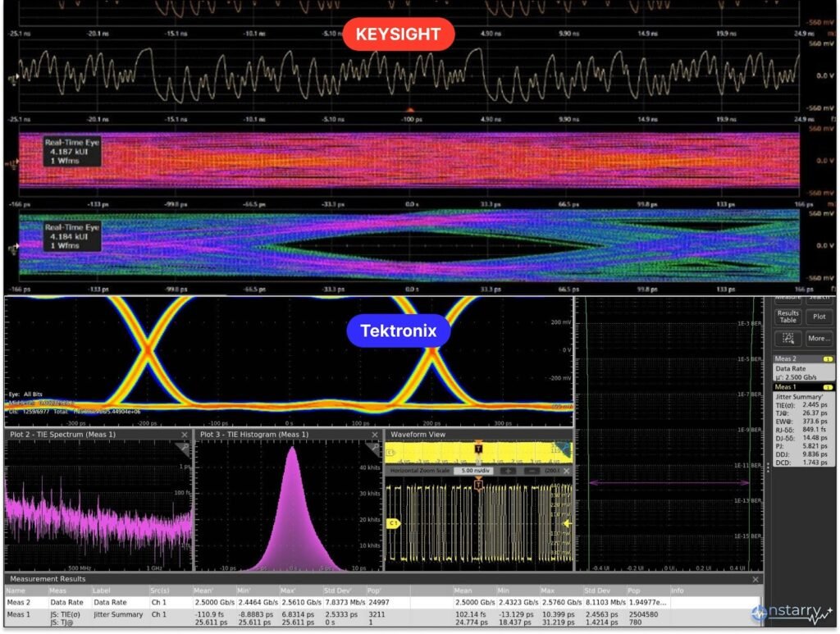Click the Waveform View title tab
Image resolution: width=840 pixels, height=634 pixels.
[x=418, y=434]
